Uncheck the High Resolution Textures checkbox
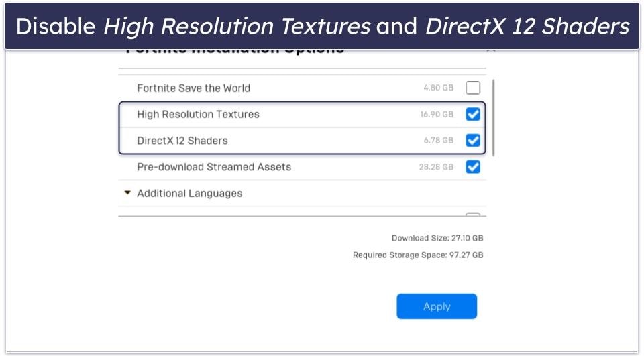The image size is (644, 356). (473, 114)
